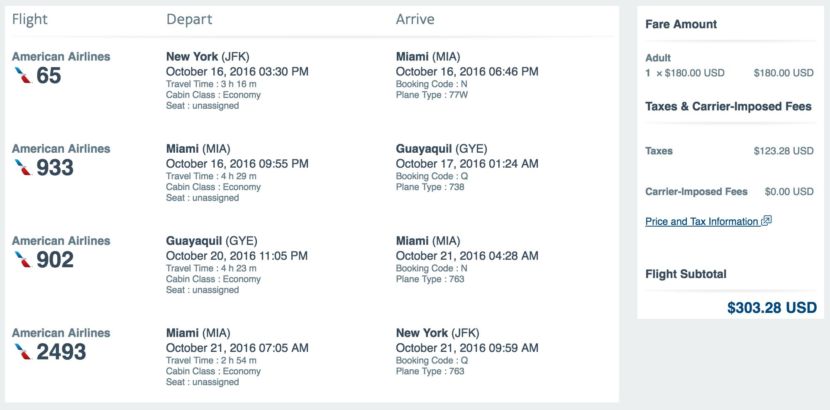
Task: Click the American Airlines logo beside flight 65
Action: click(22, 76)
